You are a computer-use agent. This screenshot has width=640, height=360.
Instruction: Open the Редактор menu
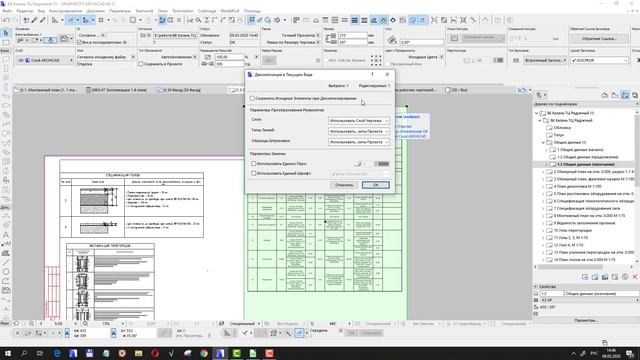click(x=25, y=11)
